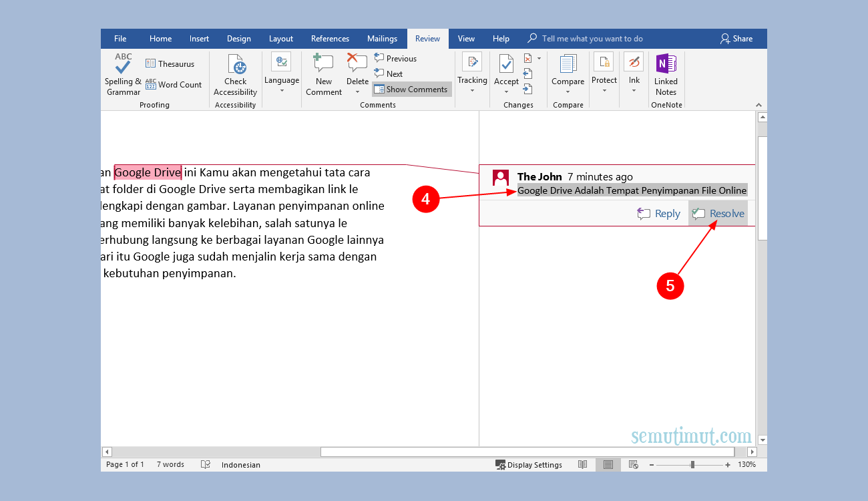Open Word Count from the ribbon
The image size is (868, 501).
click(173, 85)
